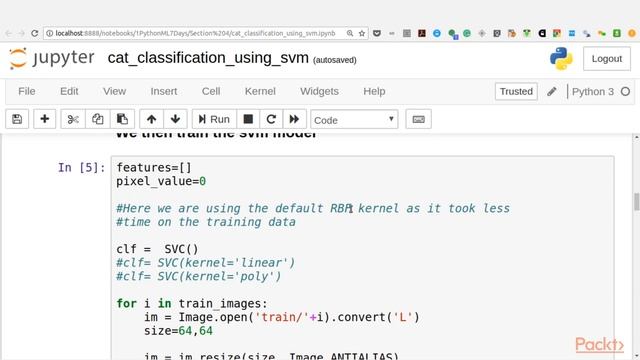This screenshot has width=640, height=360.
Task: Restart the kernel and run all cells with the fast-forward icon
Action: (x=294, y=119)
